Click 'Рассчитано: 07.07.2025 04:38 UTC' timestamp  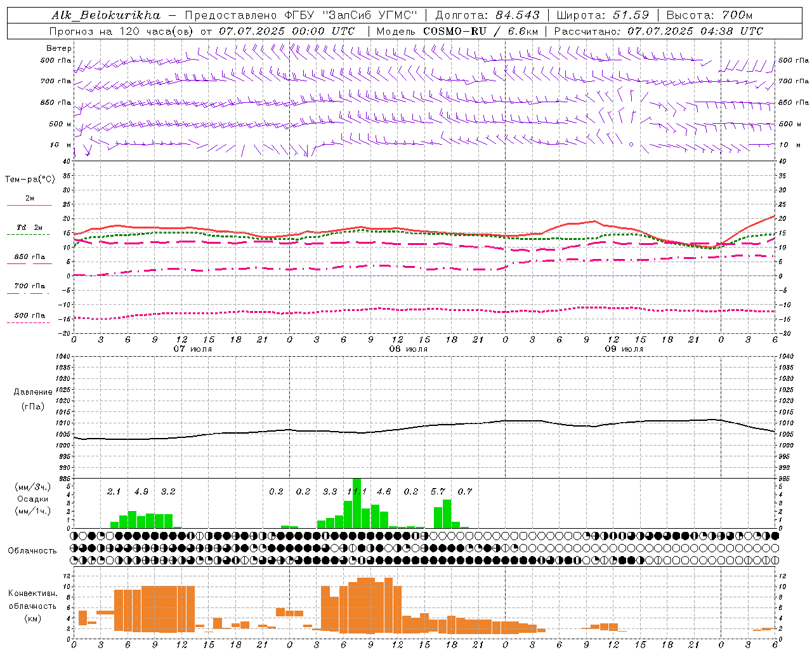click(x=658, y=31)
